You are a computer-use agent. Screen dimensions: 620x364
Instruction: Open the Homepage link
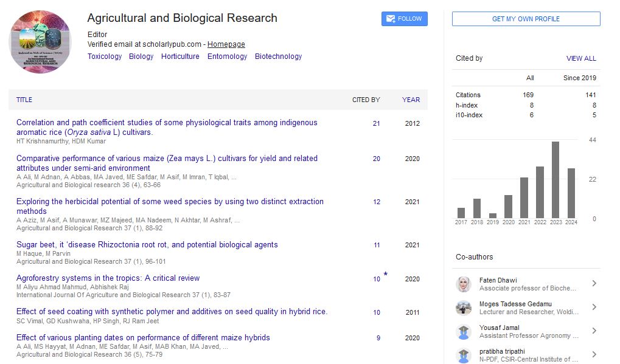point(226,44)
